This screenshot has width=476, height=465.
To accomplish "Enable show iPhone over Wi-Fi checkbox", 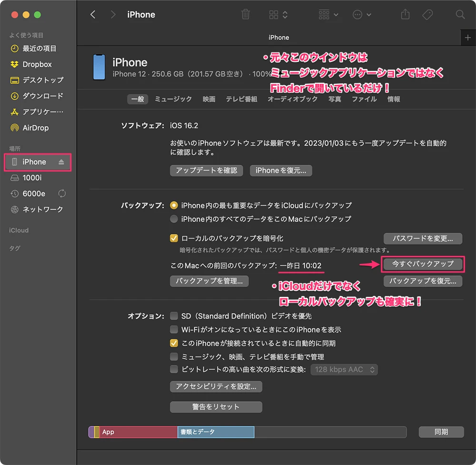I will tap(174, 329).
